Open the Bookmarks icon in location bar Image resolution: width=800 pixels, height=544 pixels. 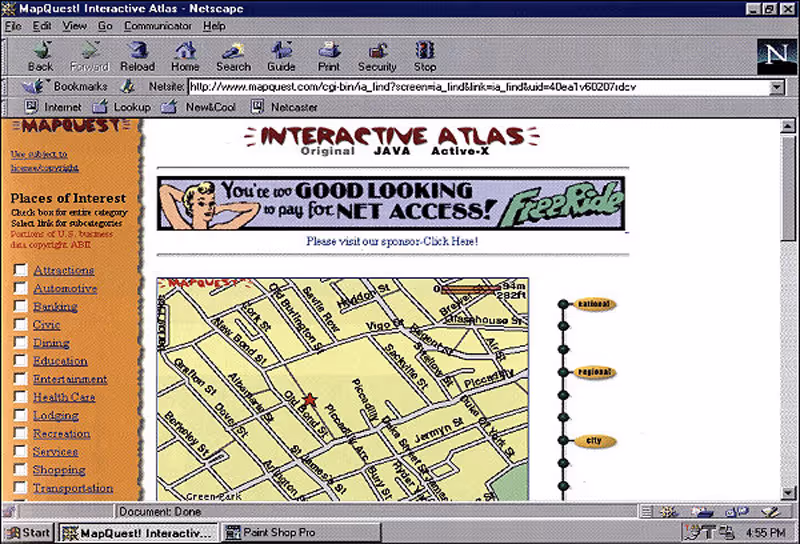coord(35,86)
